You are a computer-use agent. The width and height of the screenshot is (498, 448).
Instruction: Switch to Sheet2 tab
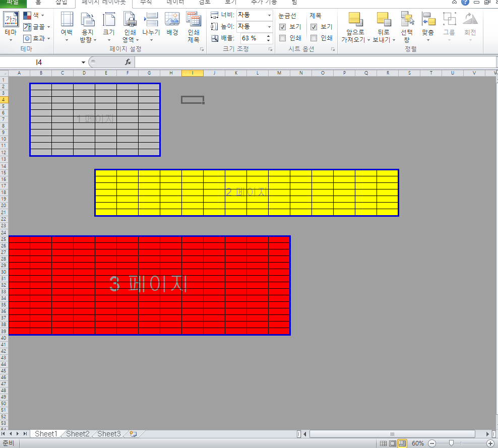[78, 434]
